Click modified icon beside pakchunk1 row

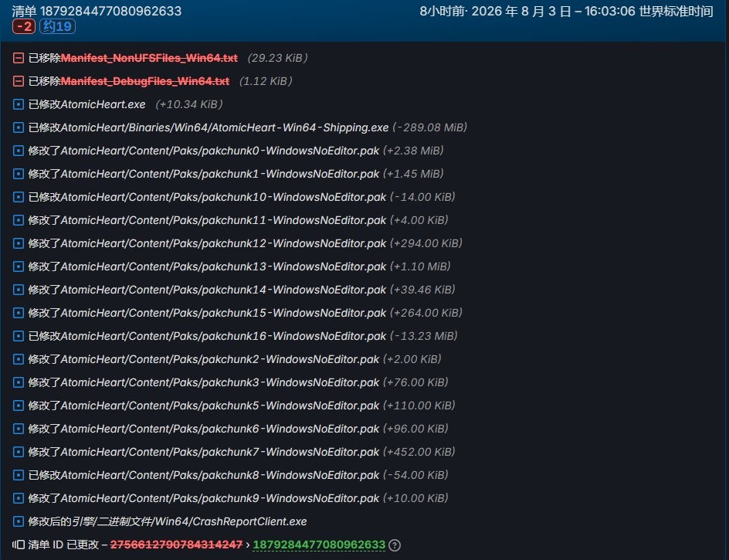pos(18,174)
